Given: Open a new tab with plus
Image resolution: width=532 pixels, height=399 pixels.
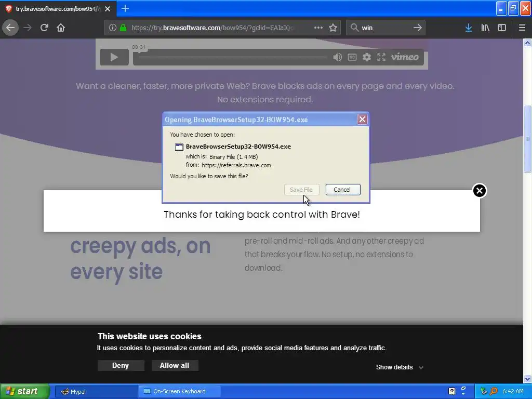Looking at the screenshot, I should click(125, 8).
